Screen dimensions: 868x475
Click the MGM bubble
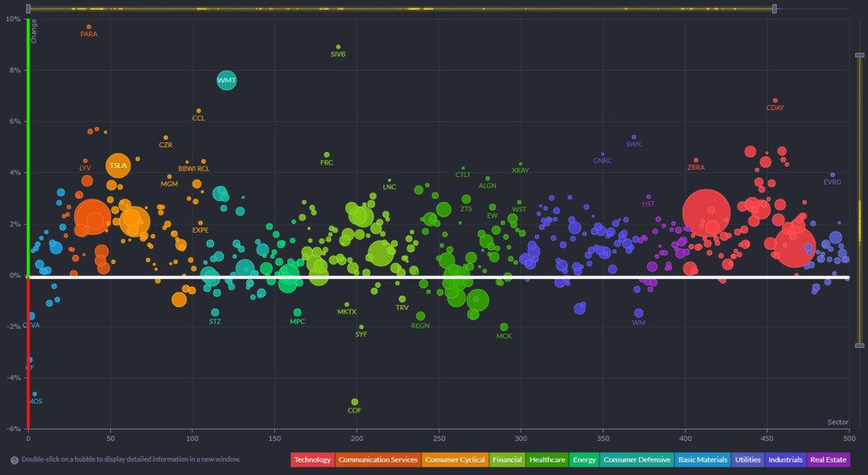coord(169,176)
